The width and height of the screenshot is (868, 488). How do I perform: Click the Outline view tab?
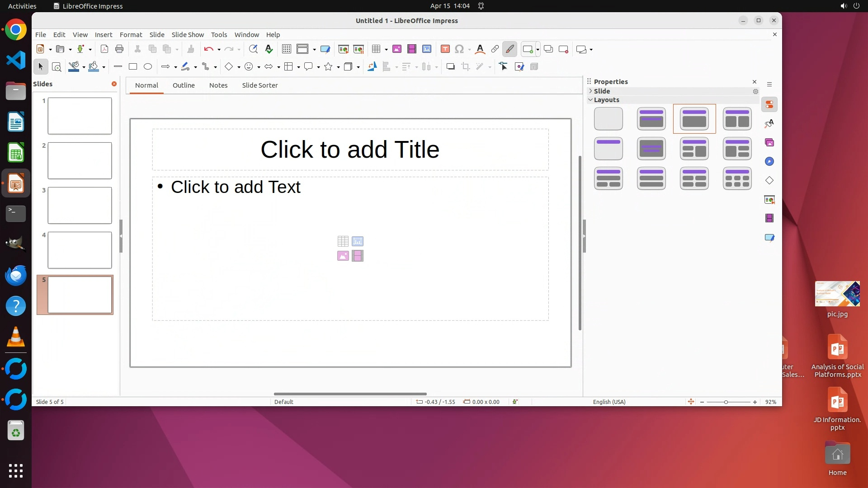(184, 85)
